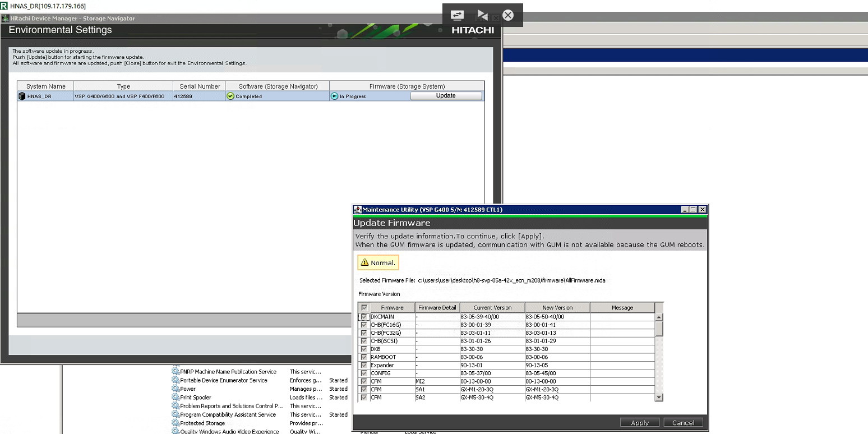Image resolution: width=868 pixels, height=434 pixels.
Task: Toggle the RAMBOOT firmware checkbox
Action: (364, 357)
